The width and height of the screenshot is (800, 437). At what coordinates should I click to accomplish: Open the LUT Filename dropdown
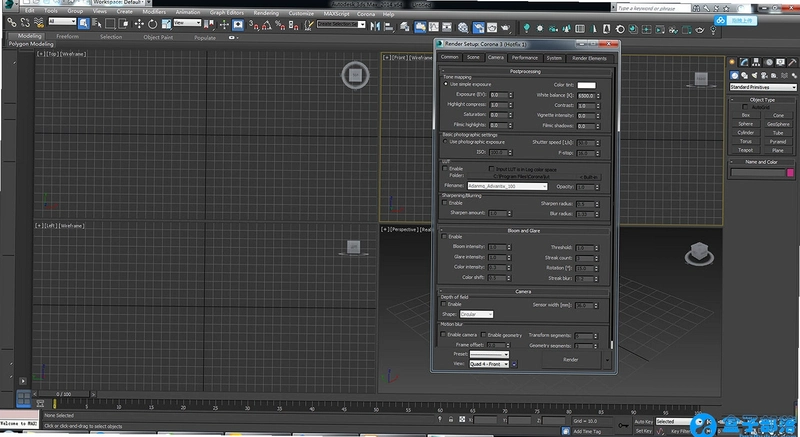point(508,186)
